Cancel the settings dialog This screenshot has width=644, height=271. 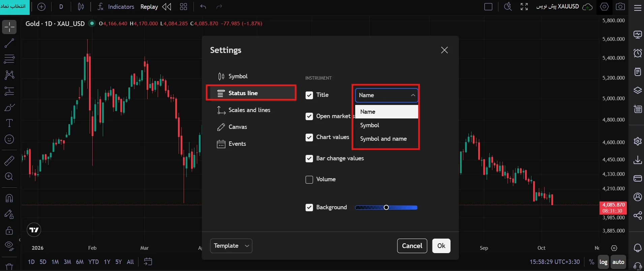[412, 246]
